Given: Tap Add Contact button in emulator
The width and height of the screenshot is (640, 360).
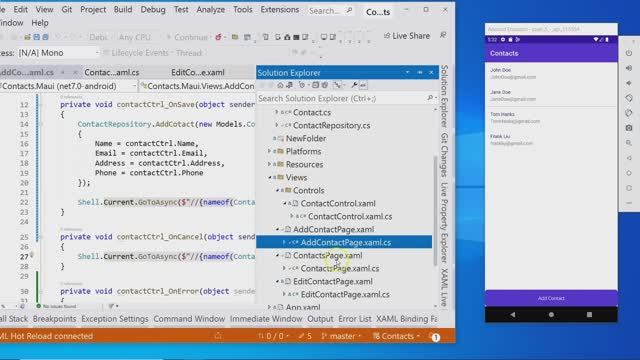Looking at the screenshot, I should pyautogui.click(x=551, y=298).
